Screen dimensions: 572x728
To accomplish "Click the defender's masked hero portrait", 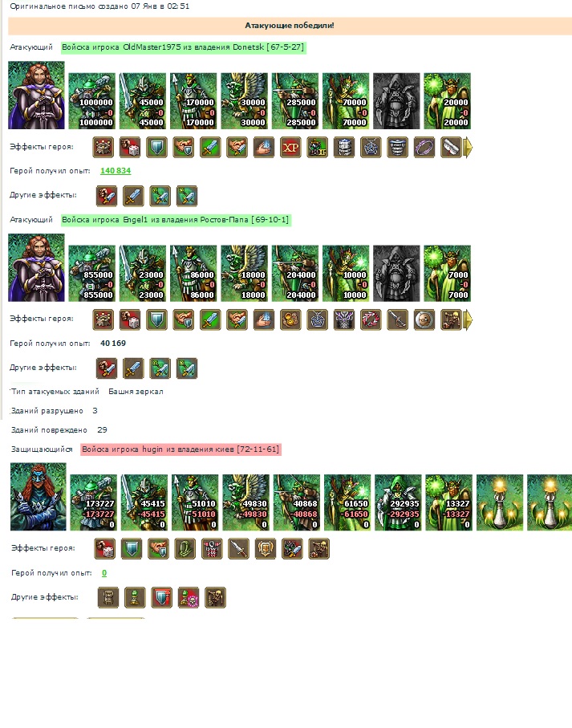I will point(39,496).
